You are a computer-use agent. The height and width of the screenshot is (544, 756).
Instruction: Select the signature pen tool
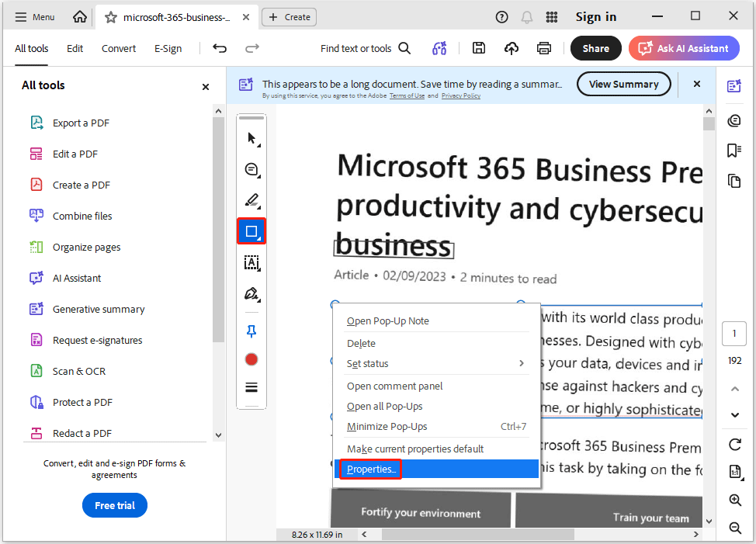tap(251, 294)
